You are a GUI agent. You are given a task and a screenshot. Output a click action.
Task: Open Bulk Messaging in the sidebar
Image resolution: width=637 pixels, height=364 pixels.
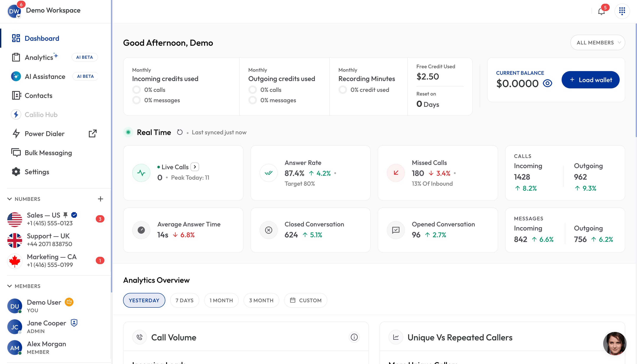pos(48,153)
